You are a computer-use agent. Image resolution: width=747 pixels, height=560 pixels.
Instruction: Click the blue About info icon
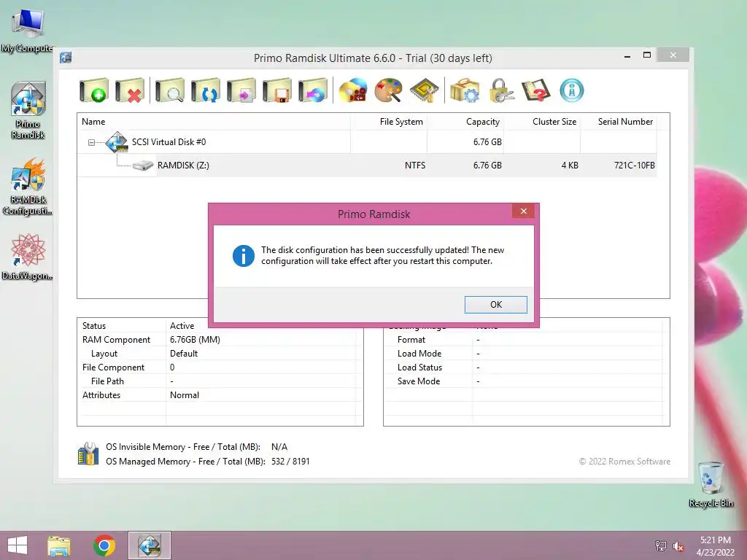[572, 90]
